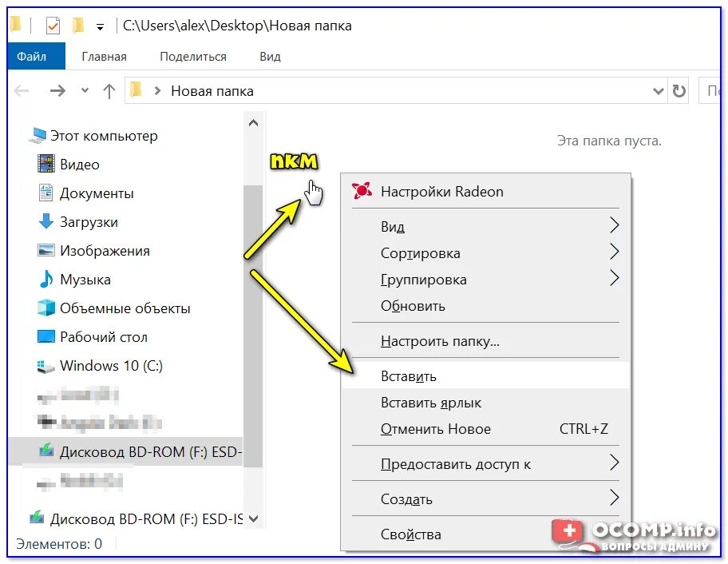Screen dimensions: 728x564
Task: Open Музыка in navigation pane
Action: click(x=85, y=280)
